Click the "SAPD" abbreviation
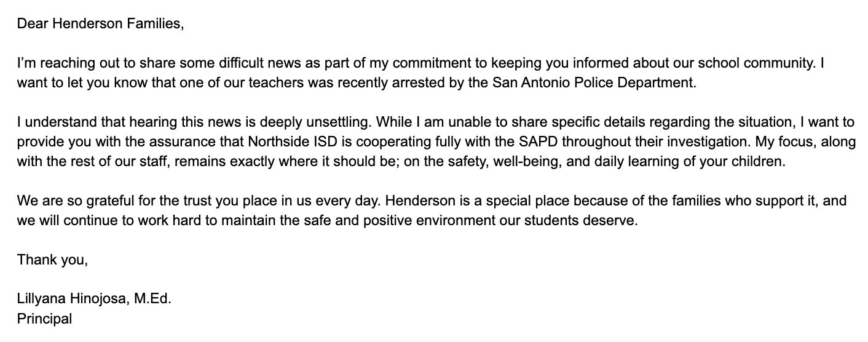Image resolution: width=868 pixels, height=342 pixels. click(x=537, y=141)
